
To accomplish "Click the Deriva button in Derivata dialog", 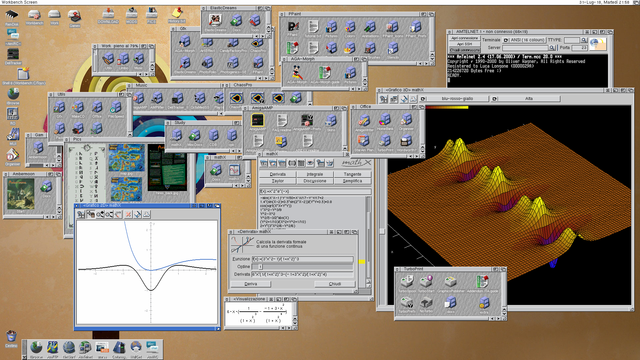I will pos(251,284).
